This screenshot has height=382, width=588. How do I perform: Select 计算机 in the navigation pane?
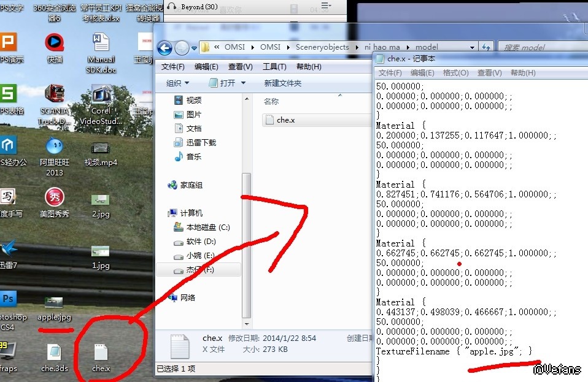[x=185, y=213]
